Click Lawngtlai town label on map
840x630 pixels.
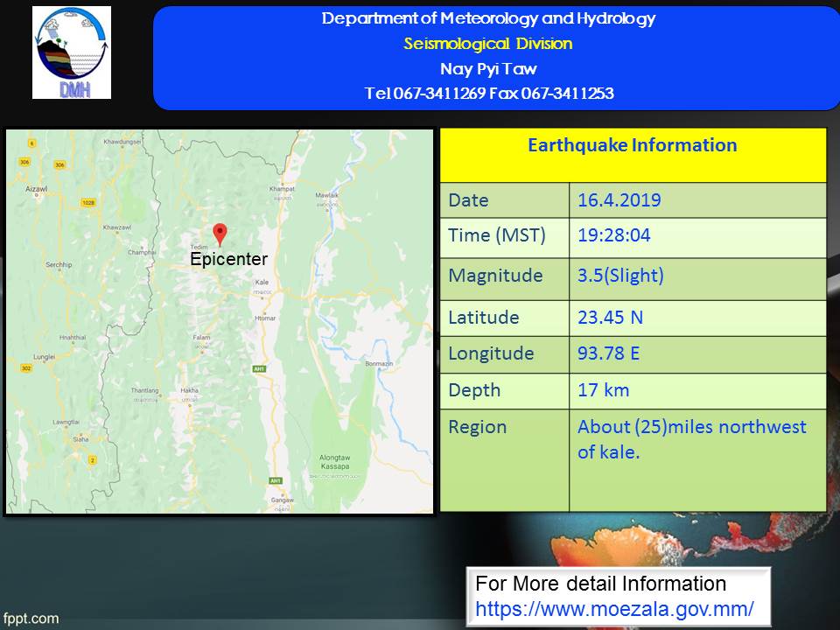(x=66, y=422)
